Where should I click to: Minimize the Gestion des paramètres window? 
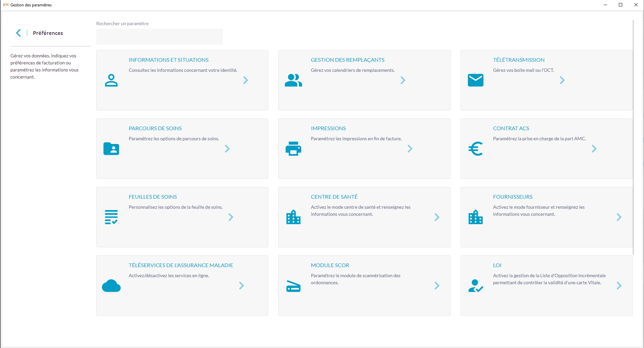pyautogui.click(x=605, y=5)
